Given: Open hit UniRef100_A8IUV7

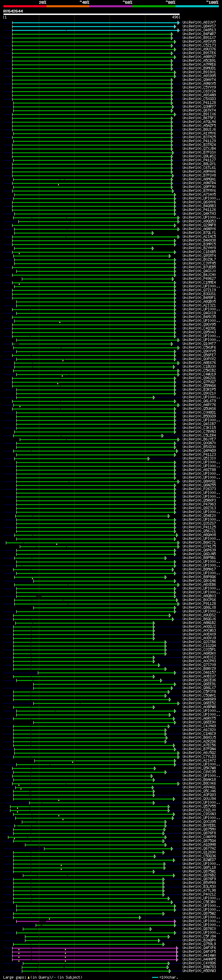Looking at the screenshot, I should click(x=199, y=23).
